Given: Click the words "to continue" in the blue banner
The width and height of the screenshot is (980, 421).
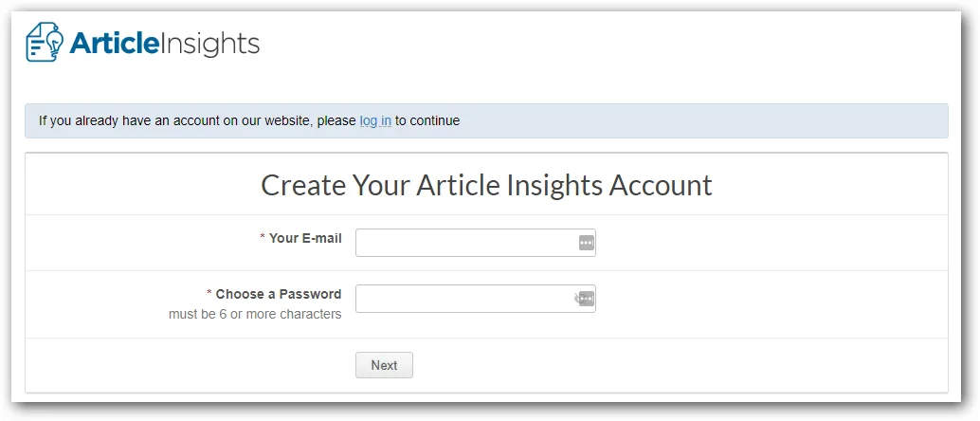Looking at the screenshot, I should 426,120.
